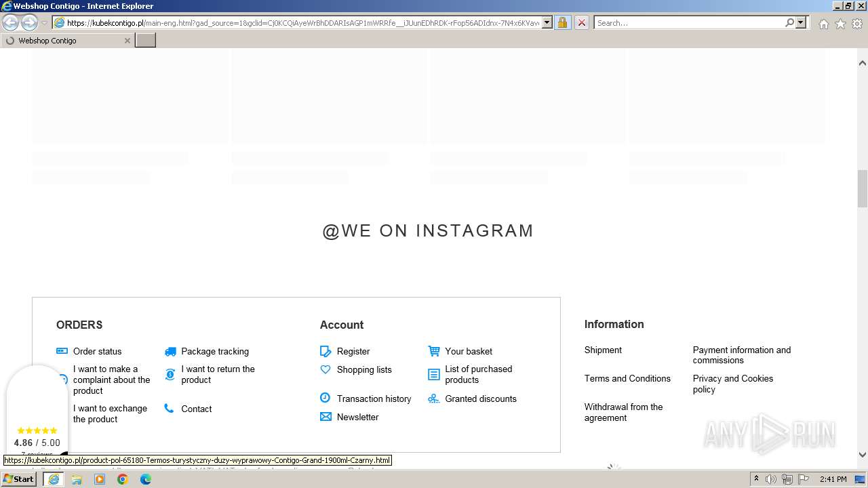Click the Shopping lists heart icon
Screen dimensions: 868x488
coord(325,369)
